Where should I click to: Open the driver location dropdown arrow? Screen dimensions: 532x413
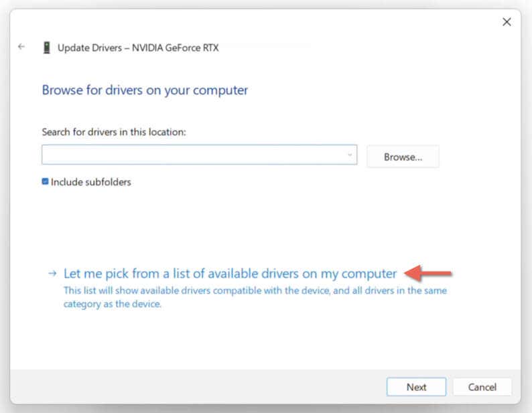tap(350, 155)
